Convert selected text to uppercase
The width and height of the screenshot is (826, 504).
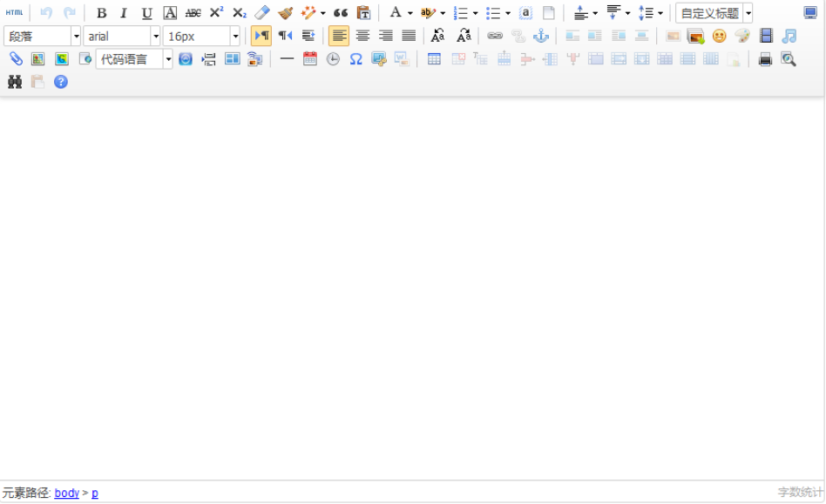tap(437, 36)
